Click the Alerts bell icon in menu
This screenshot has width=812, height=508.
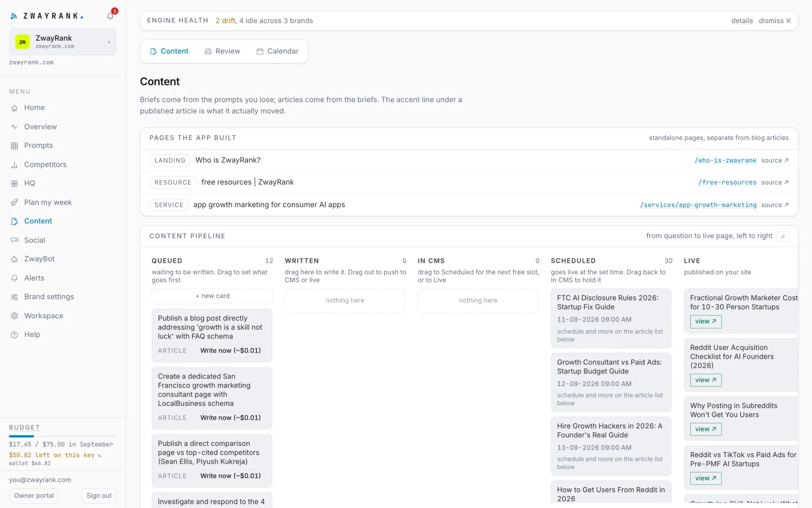point(14,278)
